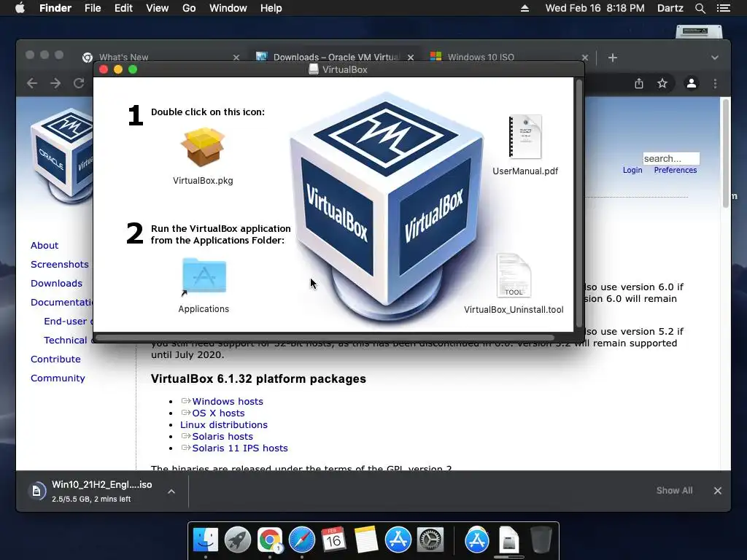Open the View menu
This screenshot has height=560, width=747.
(158, 8)
